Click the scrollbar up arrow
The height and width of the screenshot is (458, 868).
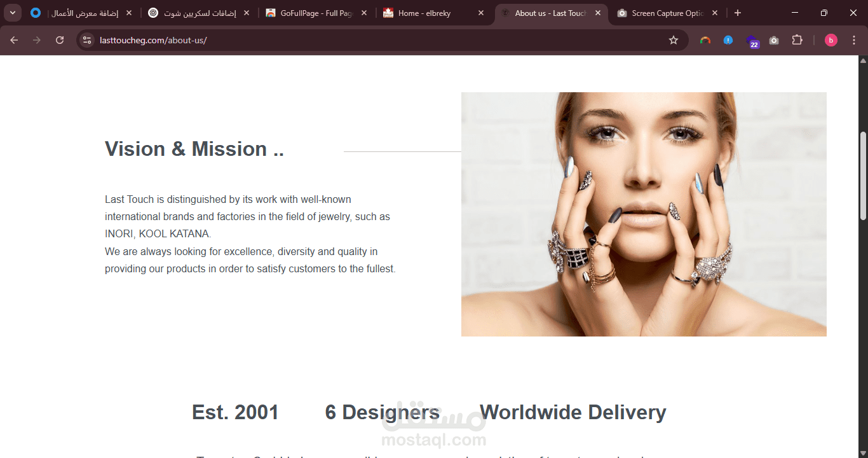pos(863,60)
